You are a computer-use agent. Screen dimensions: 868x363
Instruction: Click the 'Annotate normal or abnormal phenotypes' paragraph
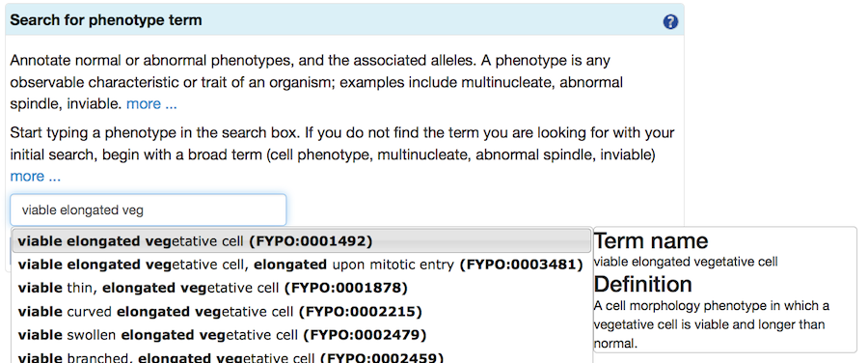[316, 82]
